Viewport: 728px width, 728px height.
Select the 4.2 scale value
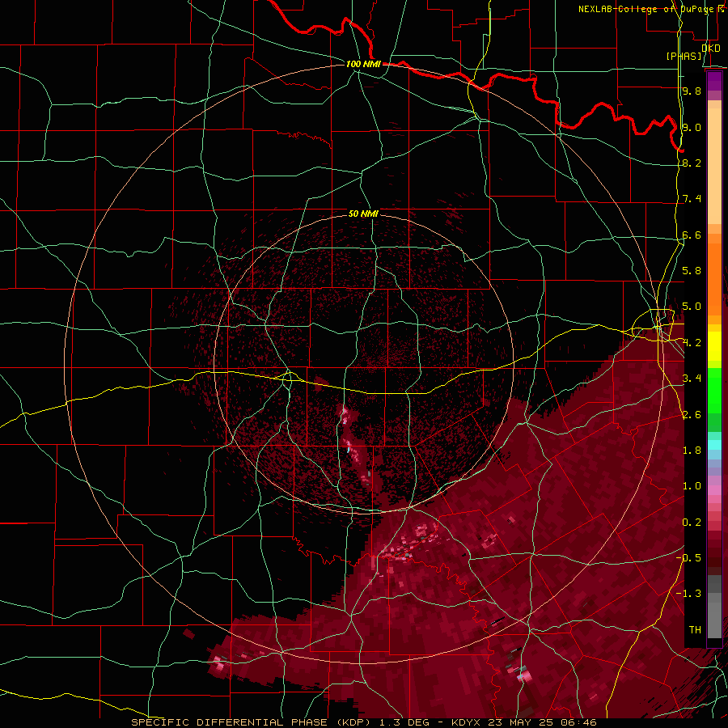point(692,343)
